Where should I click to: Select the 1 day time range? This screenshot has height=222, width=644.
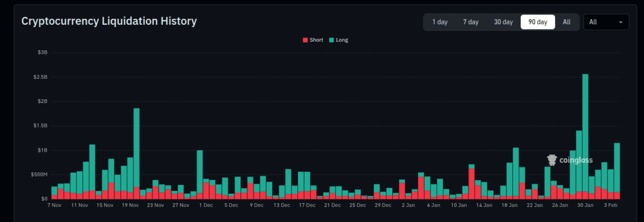pos(439,22)
